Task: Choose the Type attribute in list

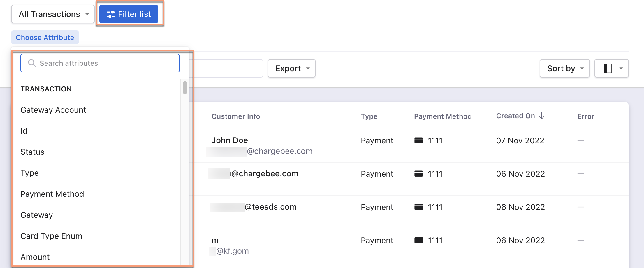Action: (29, 173)
